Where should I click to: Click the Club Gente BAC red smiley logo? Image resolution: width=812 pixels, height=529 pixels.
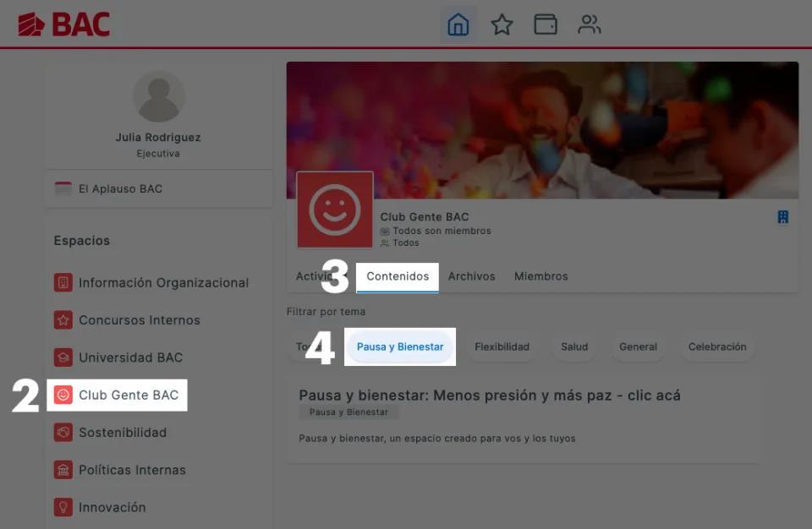335,210
